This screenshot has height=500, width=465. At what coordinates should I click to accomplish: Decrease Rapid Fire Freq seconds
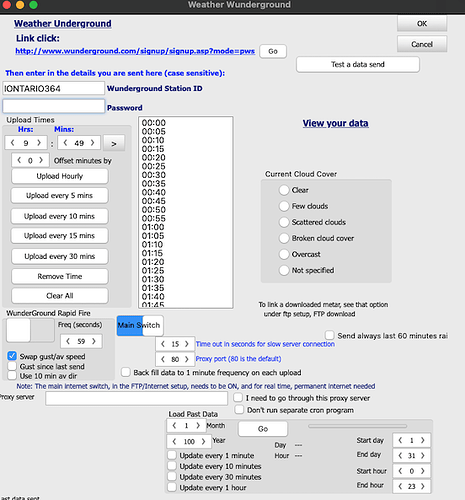tap(68, 341)
